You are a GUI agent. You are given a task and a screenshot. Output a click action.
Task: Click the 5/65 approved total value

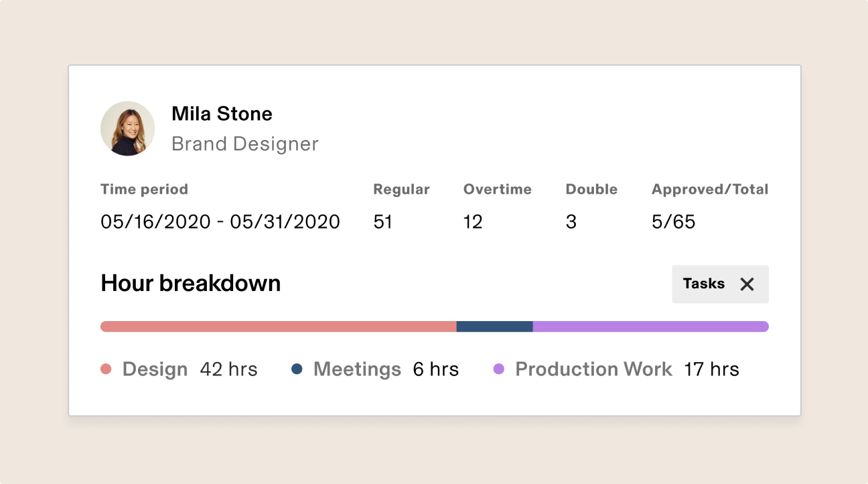point(674,221)
